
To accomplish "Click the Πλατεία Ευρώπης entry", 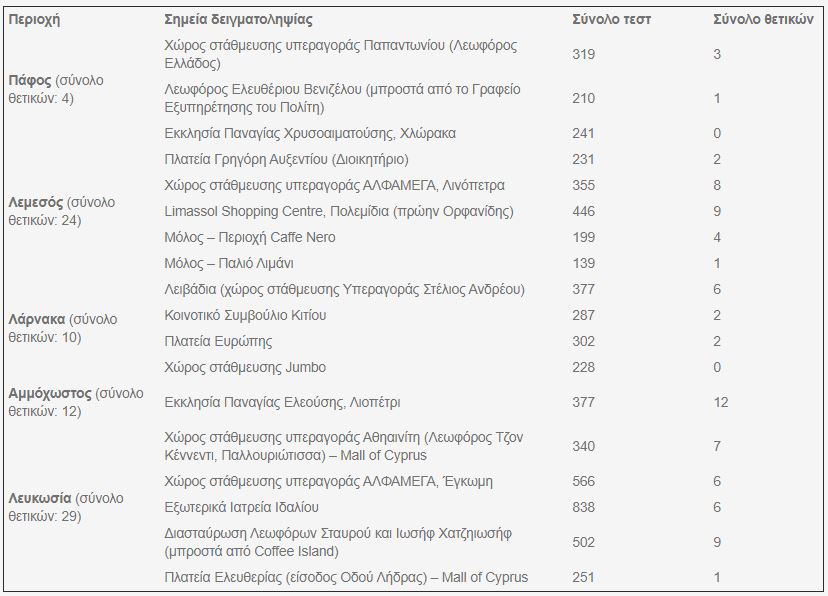I will coord(218,342).
